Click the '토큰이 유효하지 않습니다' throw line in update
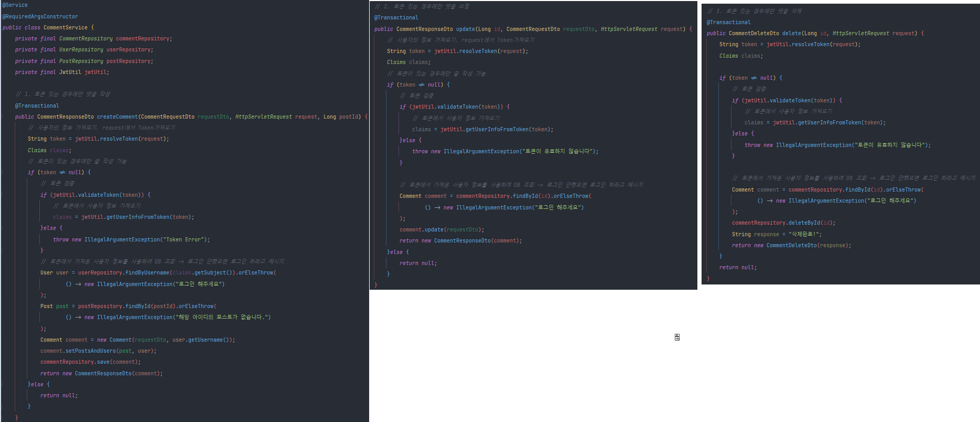980x422 pixels. point(505,151)
